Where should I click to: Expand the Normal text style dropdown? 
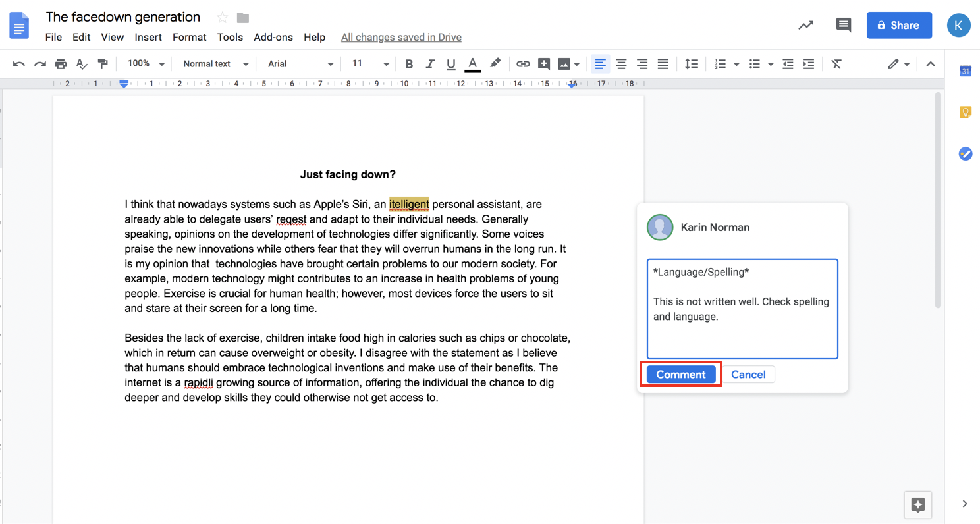pos(215,64)
